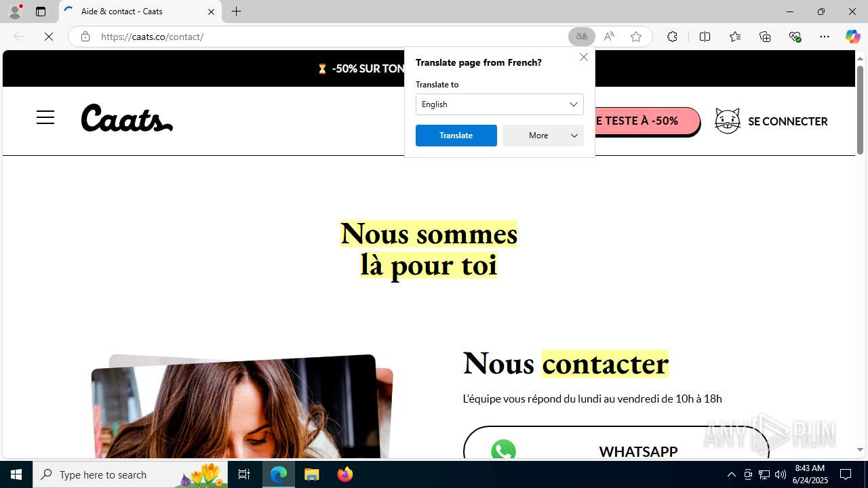Screen dimensions: 868x488
Task: Open the Windows Start menu
Action: 16,474
